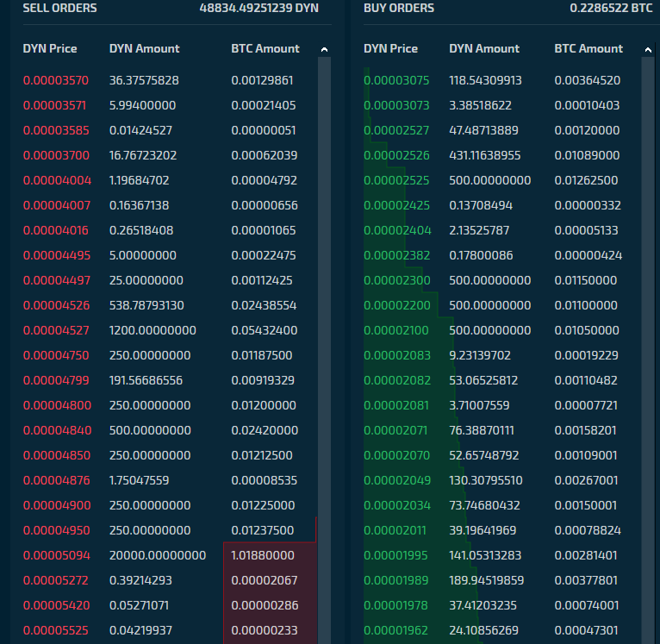Select sell order priced 0.00003585
The height and width of the screenshot is (644, 660).
click(x=170, y=130)
